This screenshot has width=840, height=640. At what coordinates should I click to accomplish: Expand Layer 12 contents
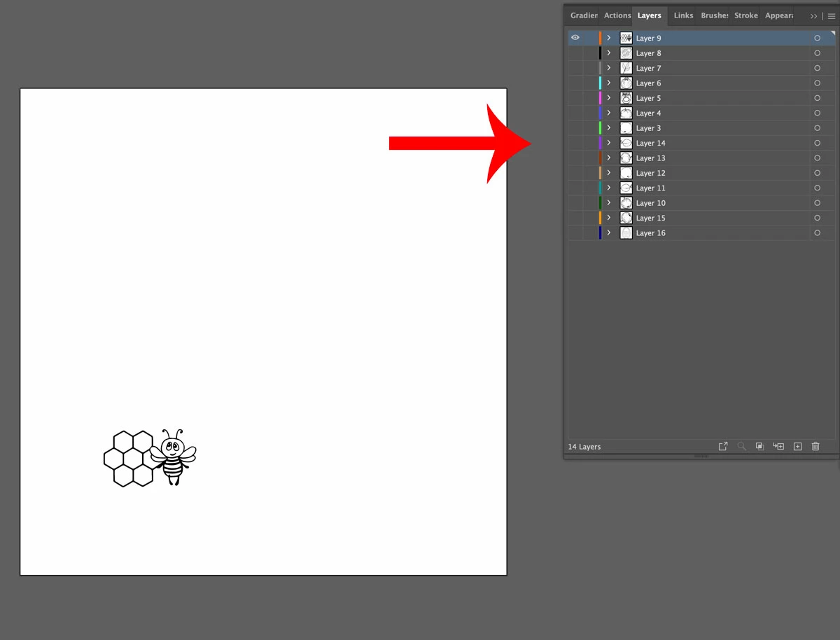(609, 173)
